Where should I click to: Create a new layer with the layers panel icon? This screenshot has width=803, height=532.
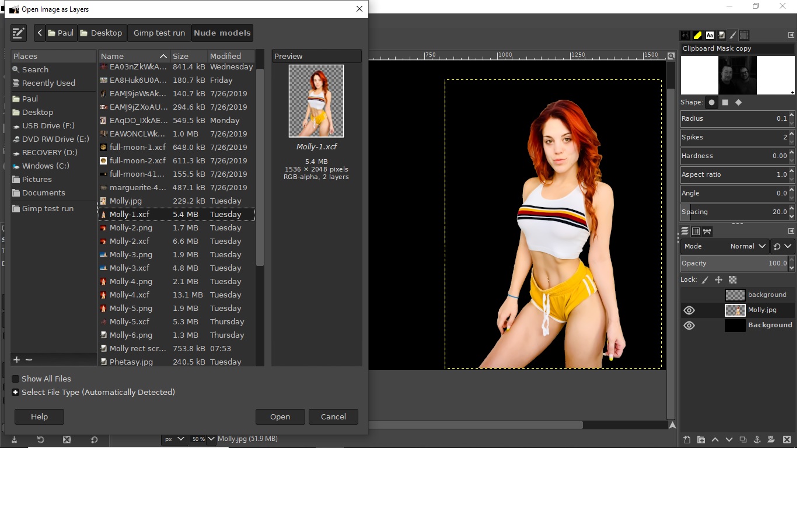coord(687,440)
